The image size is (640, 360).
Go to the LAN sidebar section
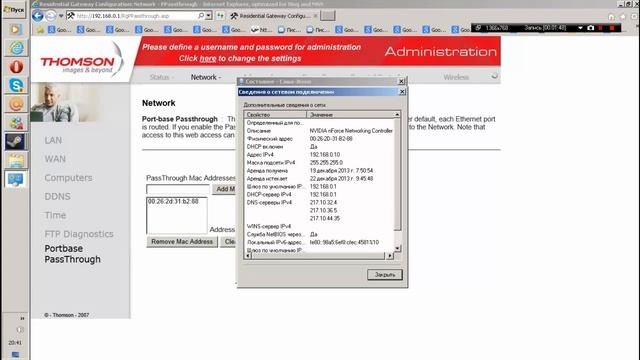click(x=53, y=140)
